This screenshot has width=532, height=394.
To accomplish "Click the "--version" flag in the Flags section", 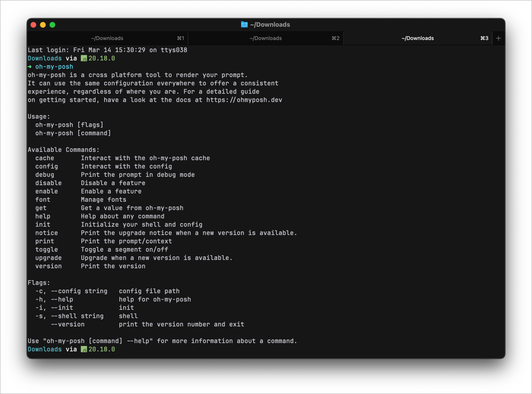I will [x=68, y=325].
